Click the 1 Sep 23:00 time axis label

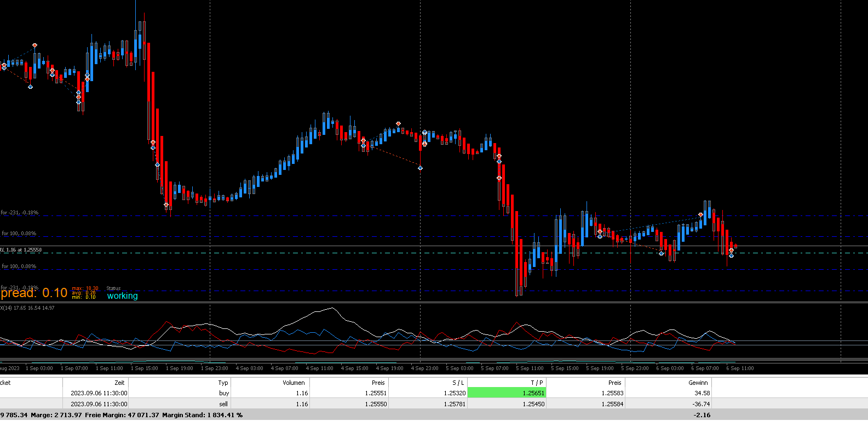tap(214, 368)
